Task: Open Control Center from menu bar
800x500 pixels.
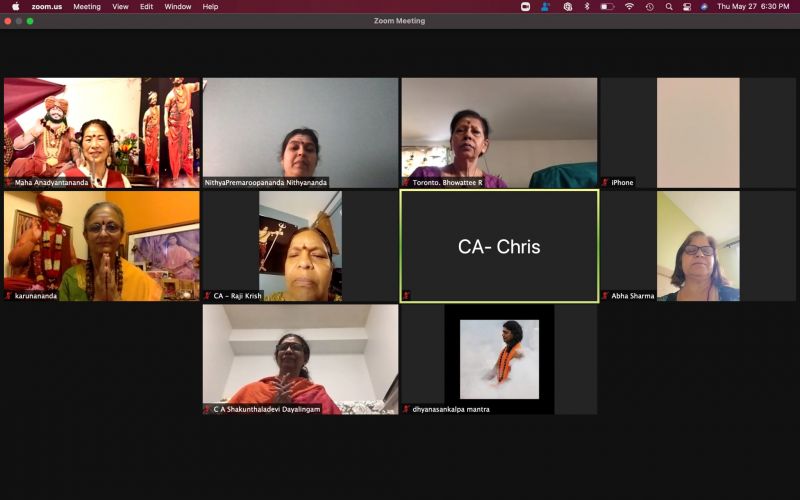Action: tap(686, 6)
